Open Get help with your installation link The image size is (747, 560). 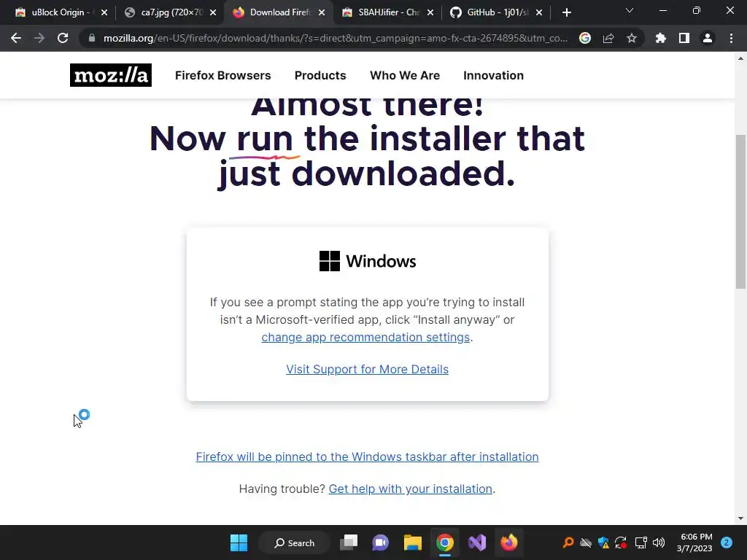(410, 489)
